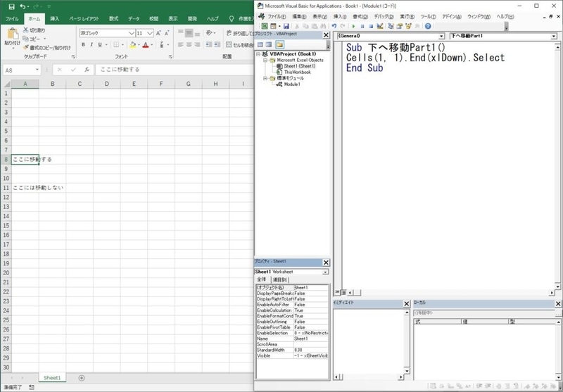Screen dimensions: 563x392
Task: Click the Insert Function fx icon
Action: [87, 70]
